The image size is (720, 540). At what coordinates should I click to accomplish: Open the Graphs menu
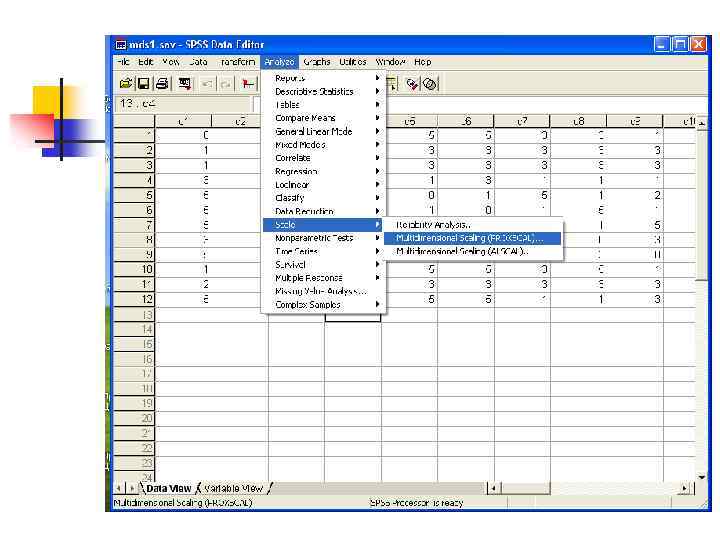tap(317, 62)
